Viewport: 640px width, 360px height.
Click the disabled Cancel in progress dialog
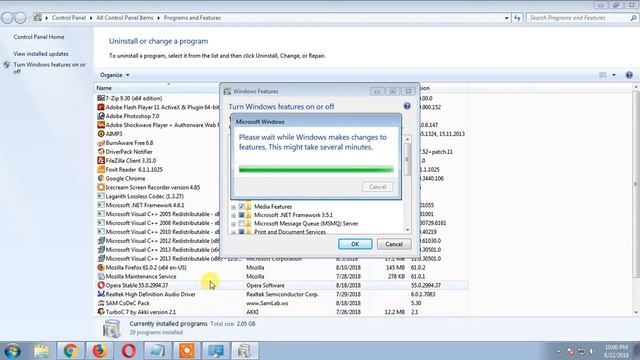(378, 187)
